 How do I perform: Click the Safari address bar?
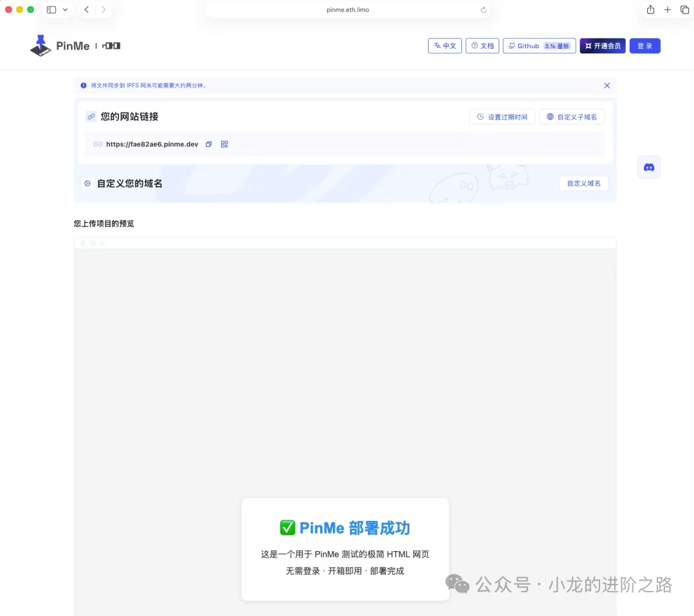[347, 10]
